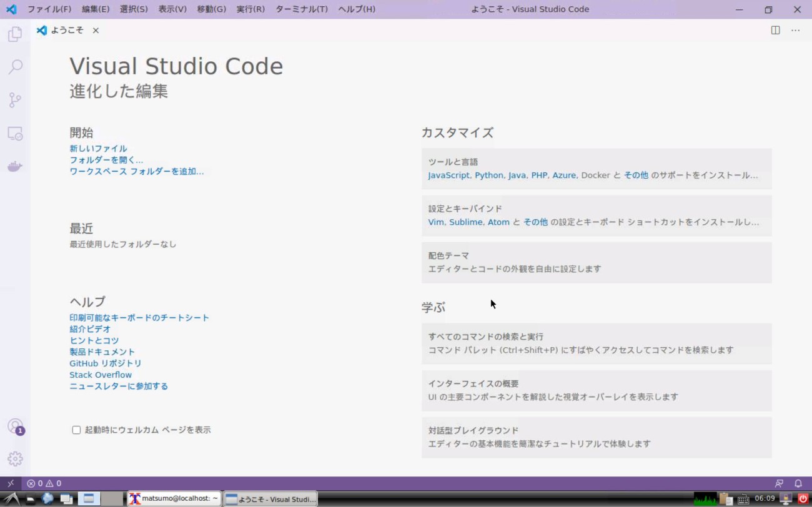Viewport: 812px width, 507px height.
Task: Open the ファイル(F) menu
Action: tap(49, 9)
